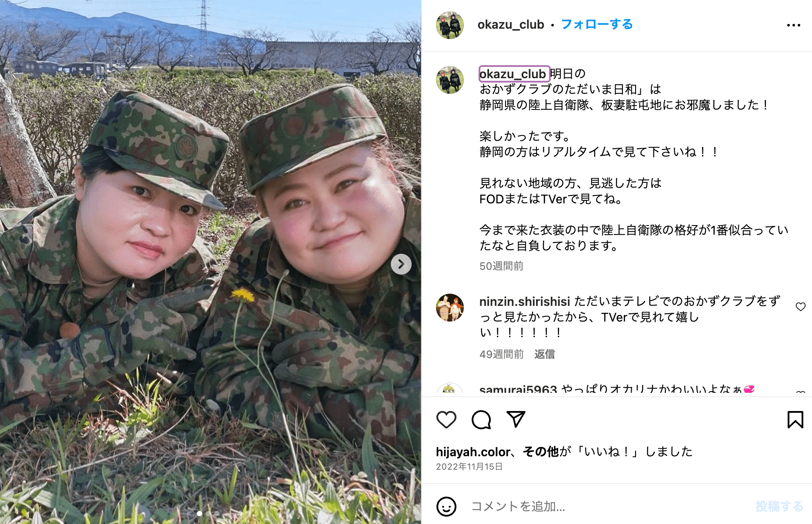Follow okazu_club with フォローする
The image size is (812, 524).
597,24
